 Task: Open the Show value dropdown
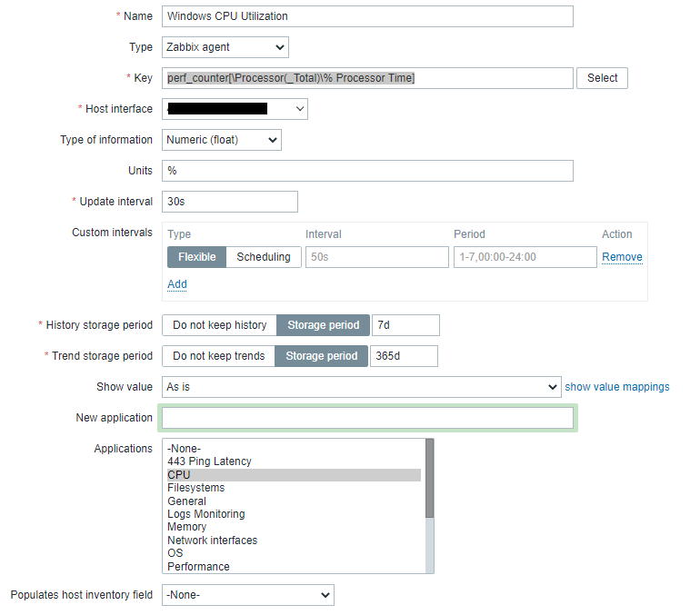point(361,387)
